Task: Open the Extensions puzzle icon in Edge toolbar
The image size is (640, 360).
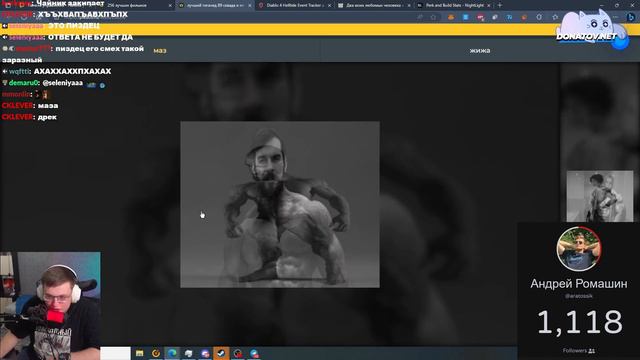Action: point(539,17)
